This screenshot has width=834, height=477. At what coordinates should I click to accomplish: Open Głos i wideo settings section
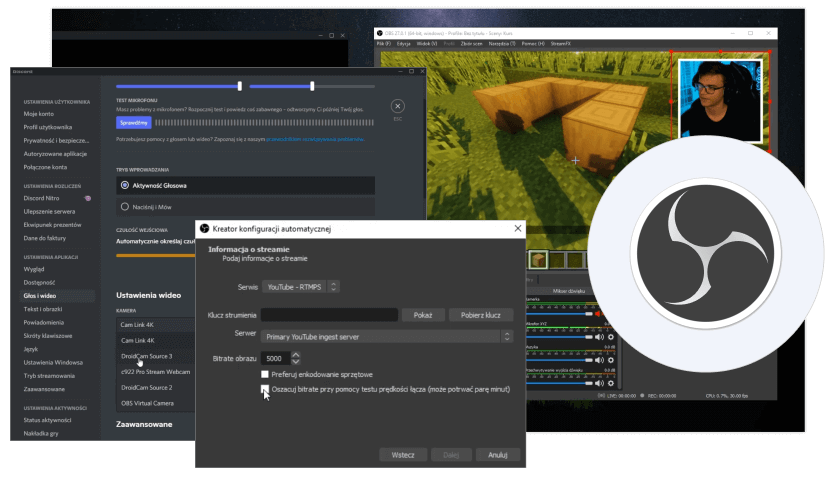pyautogui.click(x=57, y=296)
